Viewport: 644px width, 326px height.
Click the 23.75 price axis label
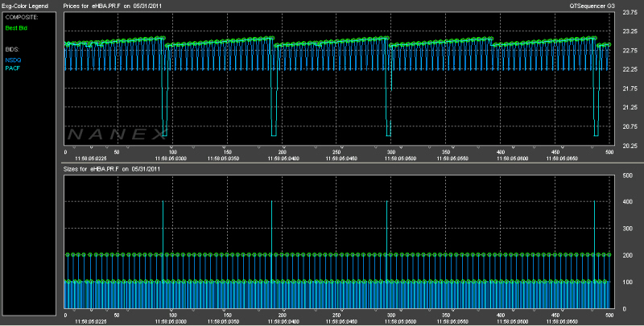coord(630,12)
